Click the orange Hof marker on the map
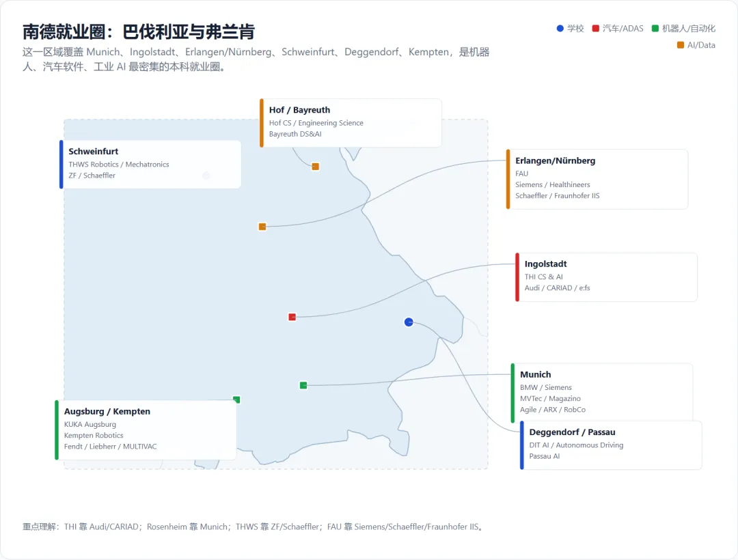The image size is (738, 560). pyautogui.click(x=315, y=167)
